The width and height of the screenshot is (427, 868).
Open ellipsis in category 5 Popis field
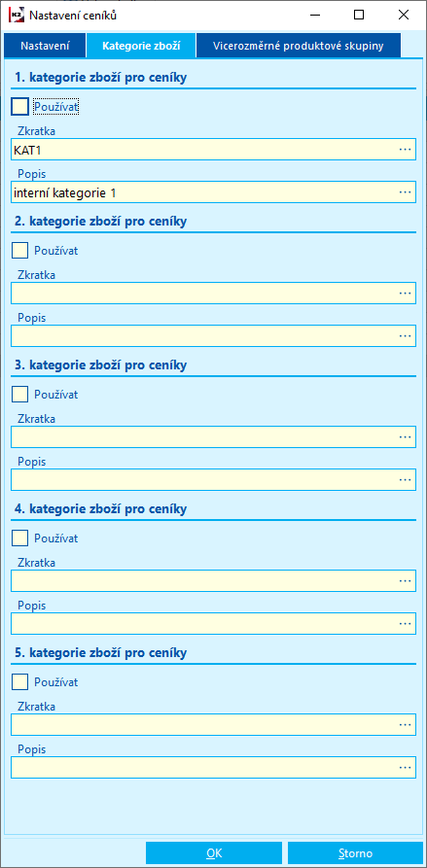point(405,767)
